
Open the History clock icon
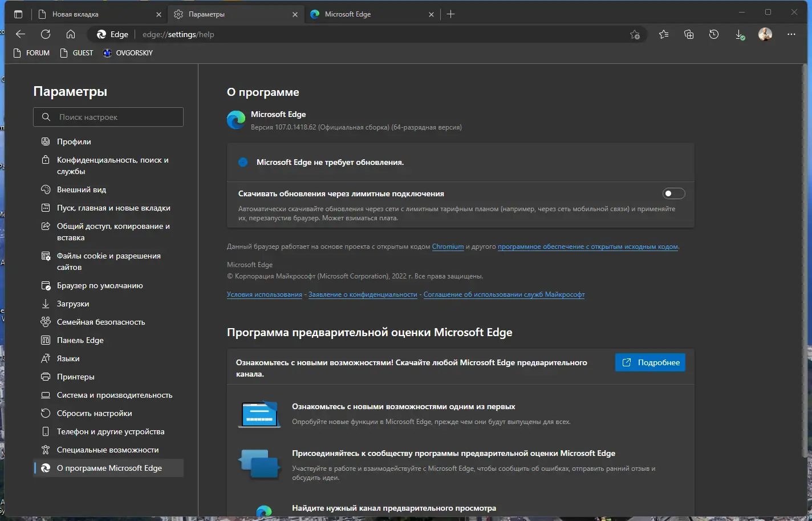coord(714,34)
